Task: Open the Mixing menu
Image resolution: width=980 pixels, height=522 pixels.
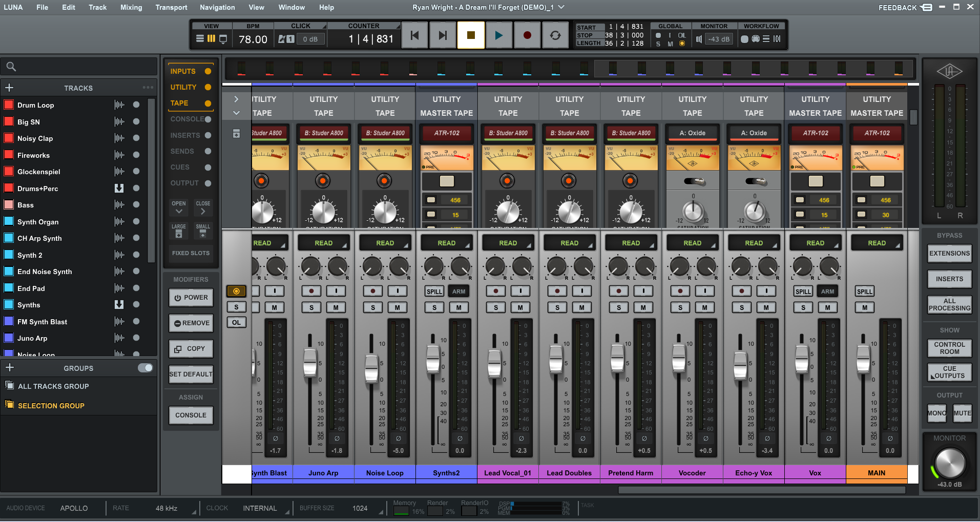Action: click(131, 7)
